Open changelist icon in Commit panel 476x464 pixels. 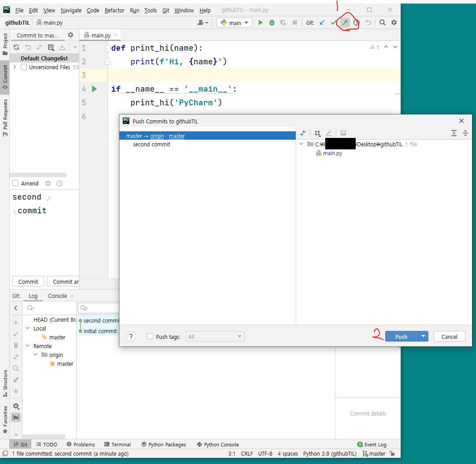pyautogui.click(x=51, y=47)
